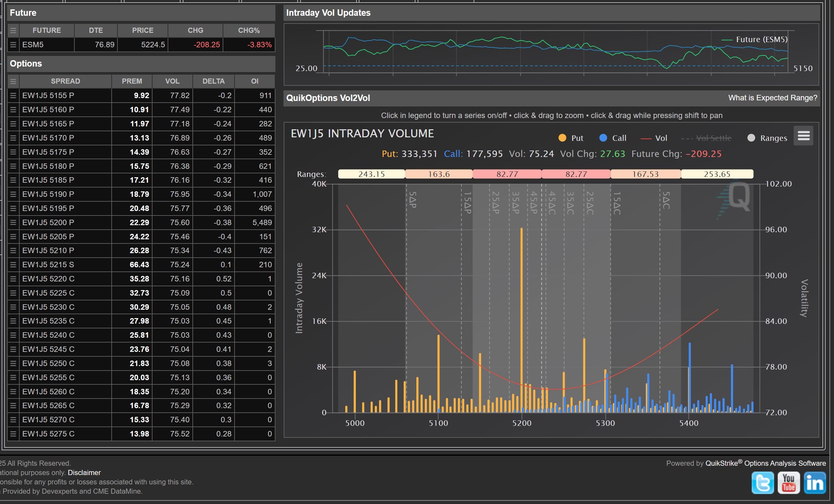Open row menu for EW1J5 5205 P
The height and width of the screenshot is (504, 834).
pos(13,236)
